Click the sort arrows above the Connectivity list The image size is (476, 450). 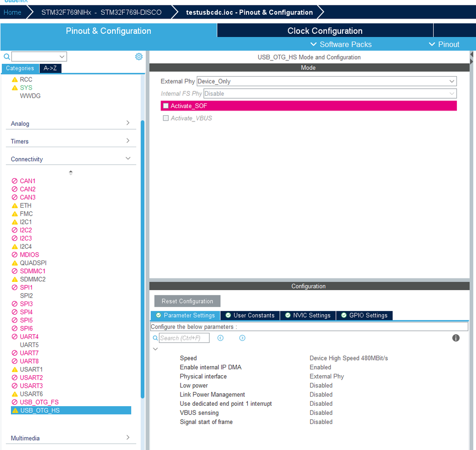tap(71, 173)
